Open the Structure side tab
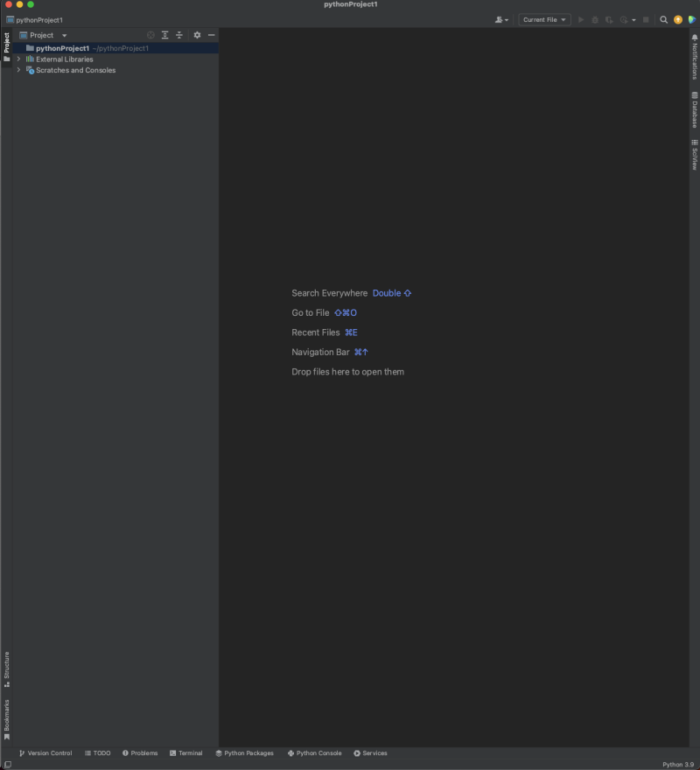This screenshot has width=700, height=770. [6, 669]
